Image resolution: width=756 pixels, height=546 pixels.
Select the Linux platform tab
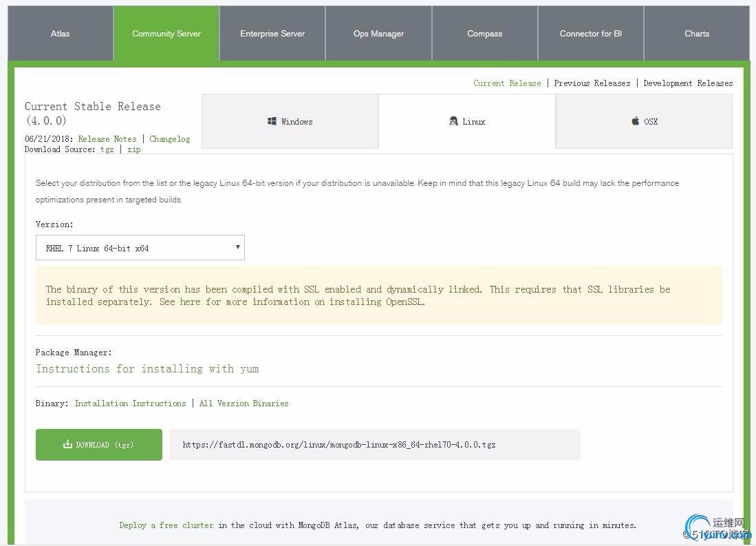467,121
